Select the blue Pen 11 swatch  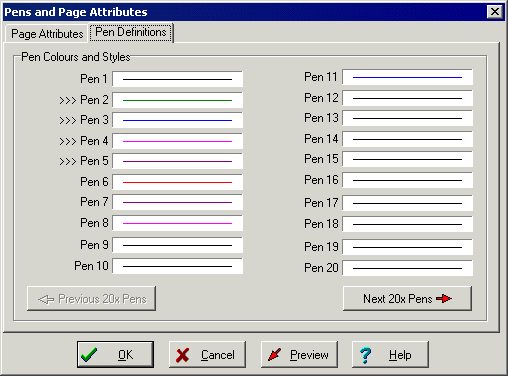(407, 77)
